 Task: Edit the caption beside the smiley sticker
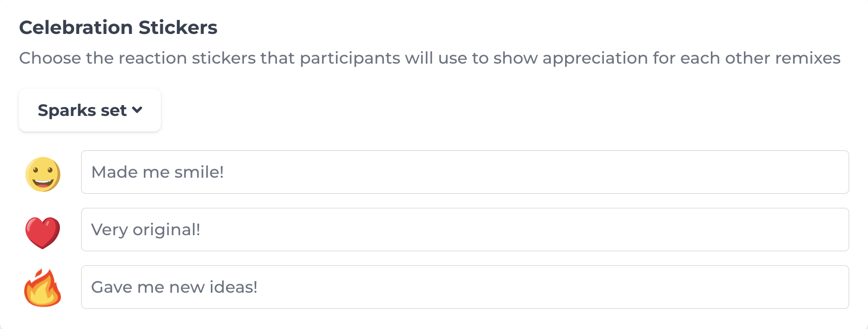(x=465, y=172)
